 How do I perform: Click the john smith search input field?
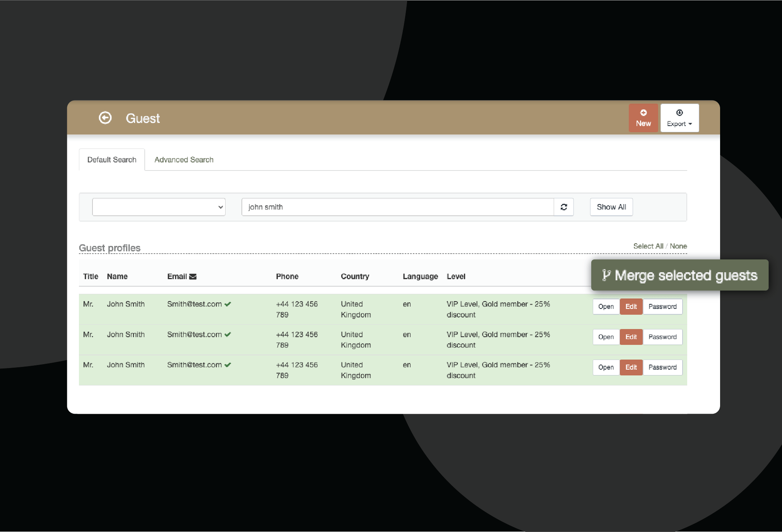click(x=397, y=207)
